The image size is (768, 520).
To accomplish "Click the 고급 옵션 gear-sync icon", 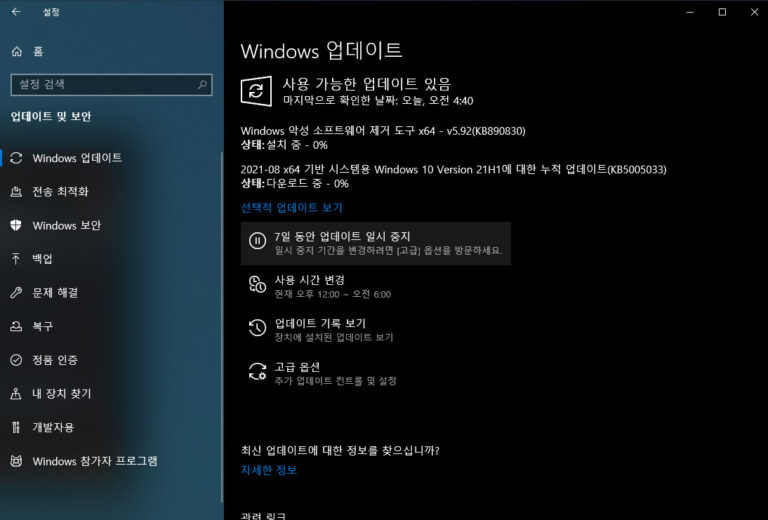I will point(257,372).
